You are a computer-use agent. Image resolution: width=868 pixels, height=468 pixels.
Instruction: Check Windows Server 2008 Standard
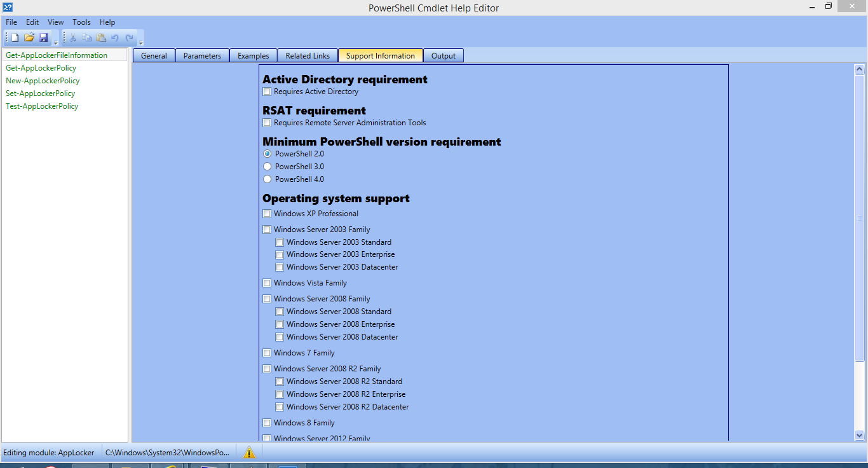tap(280, 312)
